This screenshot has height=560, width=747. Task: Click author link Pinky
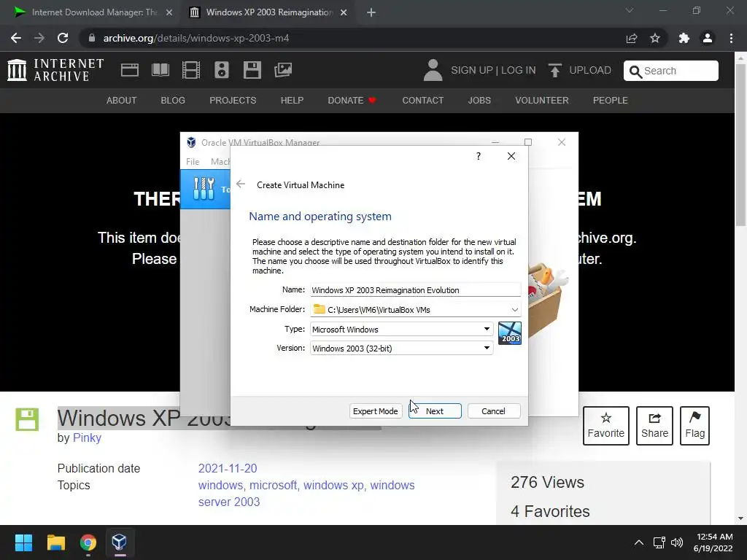[x=87, y=437]
